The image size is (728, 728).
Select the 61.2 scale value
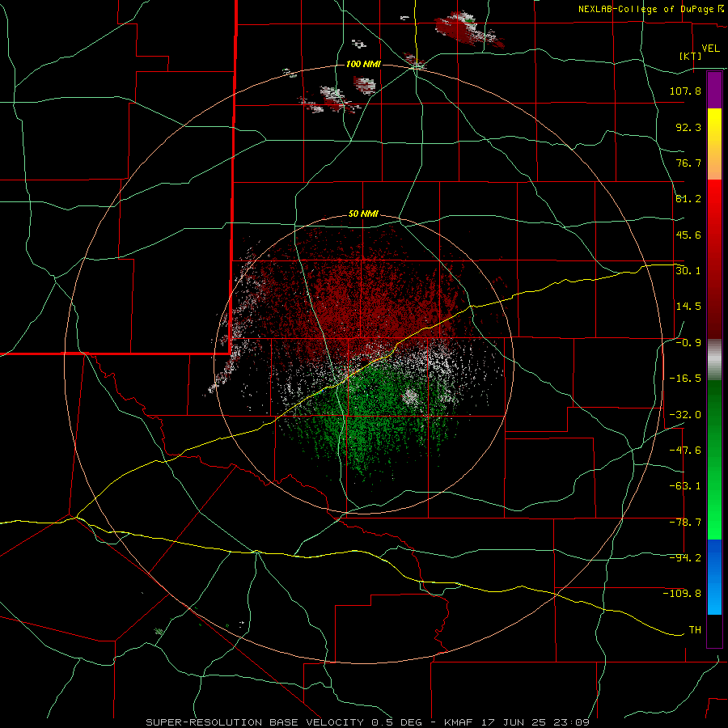(x=688, y=199)
